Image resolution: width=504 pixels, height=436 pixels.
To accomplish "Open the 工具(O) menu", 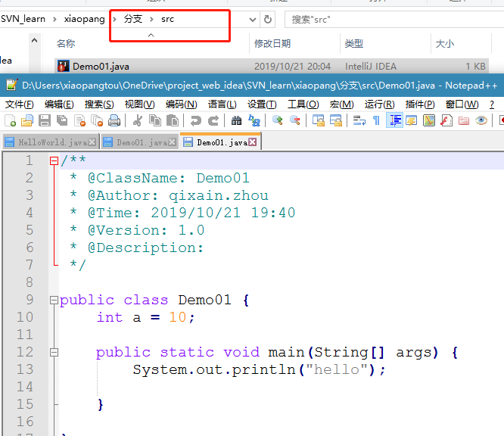I will click(303, 104).
